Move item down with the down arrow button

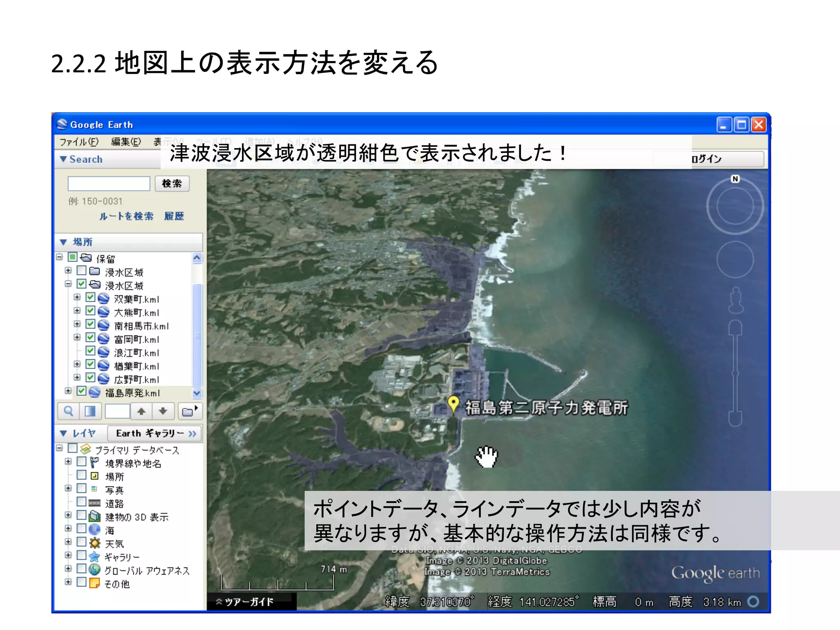pos(163,411)
